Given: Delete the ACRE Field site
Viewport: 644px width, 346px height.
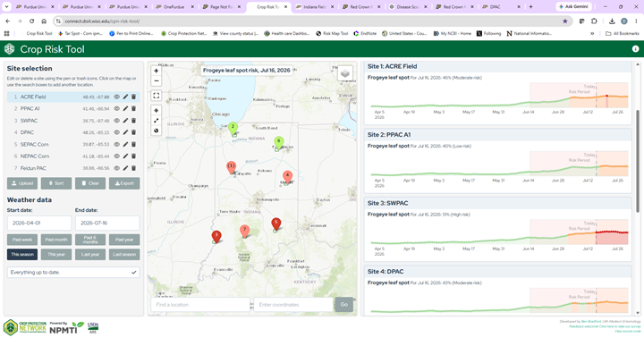Looking at the screenshot, I should pyautogui.click(x=133, y=97).
